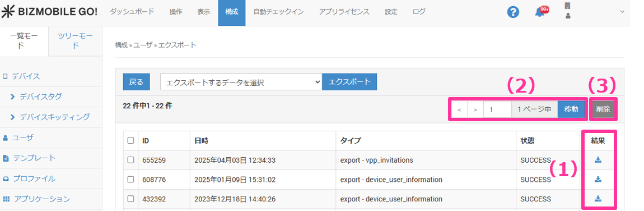Click the 結果 column header

pos(598,141)
